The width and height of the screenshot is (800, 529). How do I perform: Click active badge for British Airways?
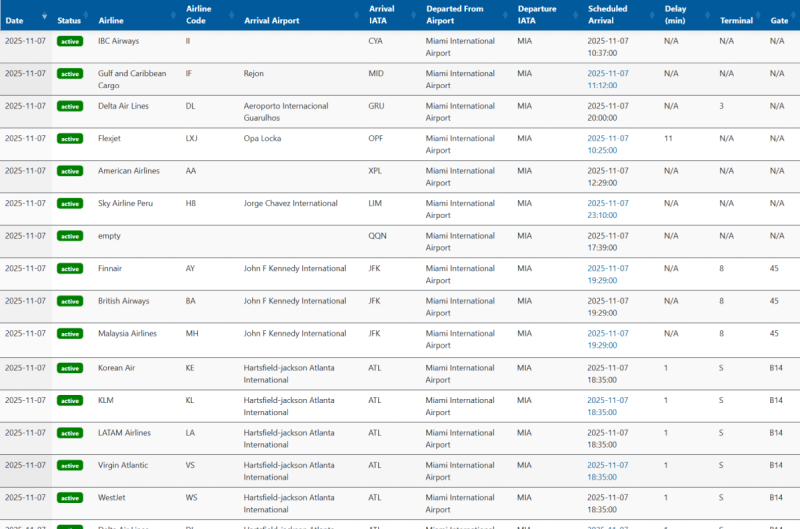[70, 301]
